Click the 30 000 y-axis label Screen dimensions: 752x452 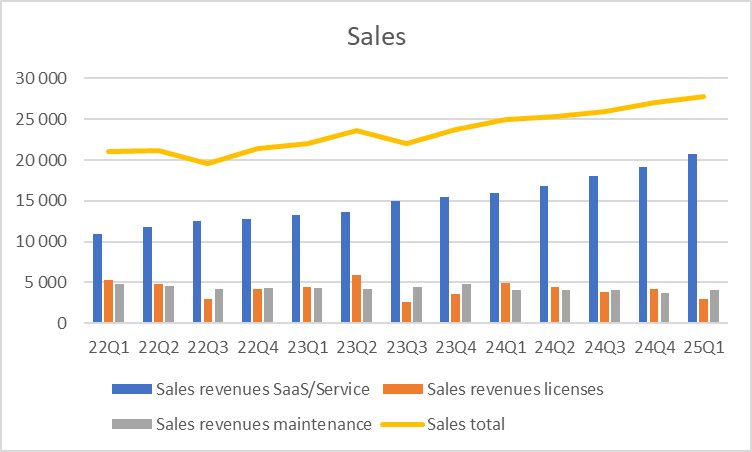(x=41, y=78)
